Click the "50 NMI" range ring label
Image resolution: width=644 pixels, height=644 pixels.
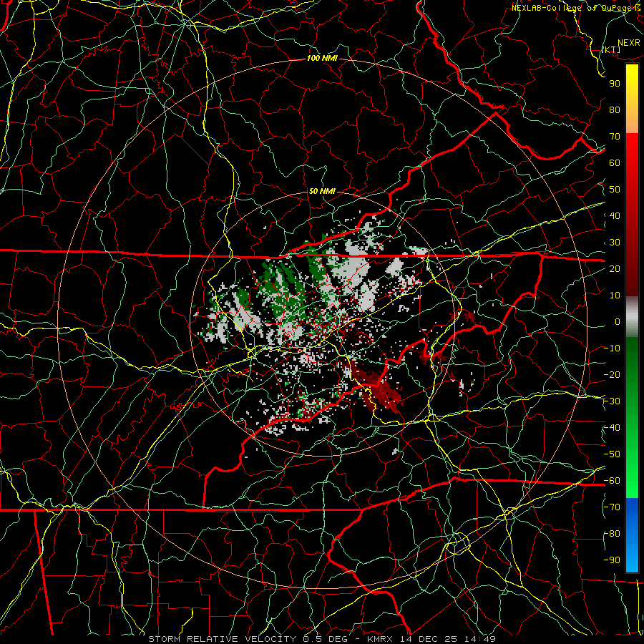(x=322, y=191)
